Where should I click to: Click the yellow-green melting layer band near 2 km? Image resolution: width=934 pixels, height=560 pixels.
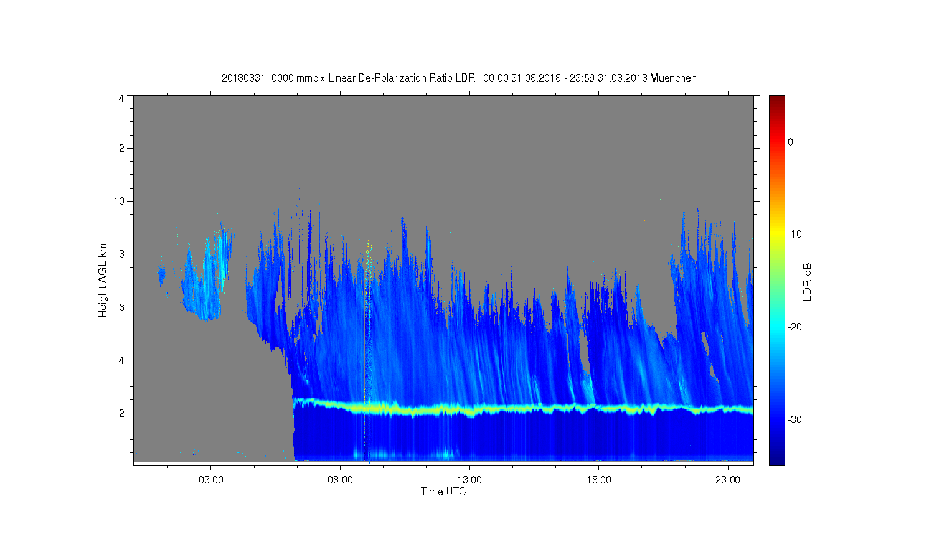click(523, 408)
